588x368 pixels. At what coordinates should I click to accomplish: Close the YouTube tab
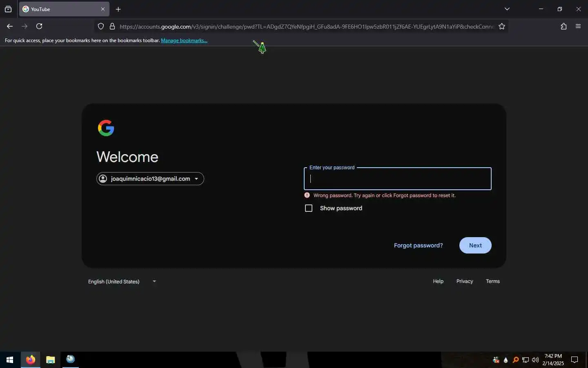[x=103, y=9]
